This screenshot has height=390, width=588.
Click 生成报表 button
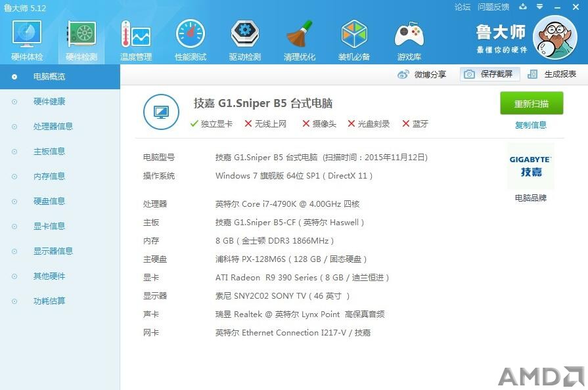pos(552,74)
